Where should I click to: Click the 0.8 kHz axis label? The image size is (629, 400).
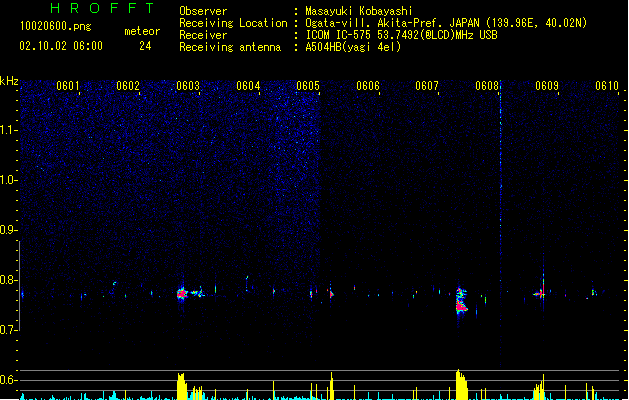tap(9, 280)
